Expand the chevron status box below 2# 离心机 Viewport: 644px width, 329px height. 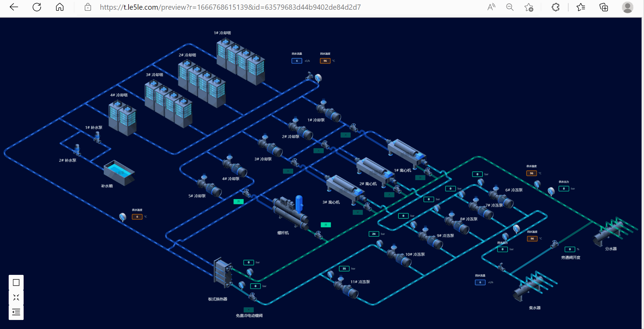(389, 195)
